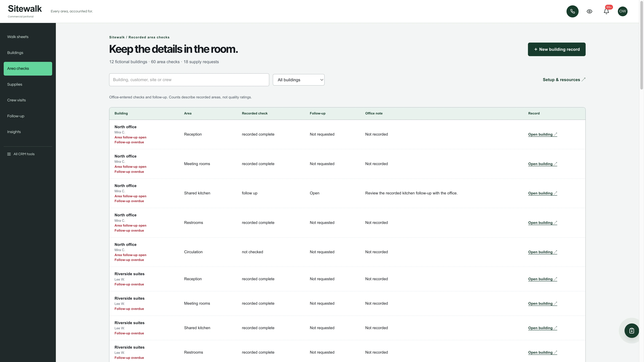Click the 'follow up' cell in Shared kitchen row

(250, 193)
